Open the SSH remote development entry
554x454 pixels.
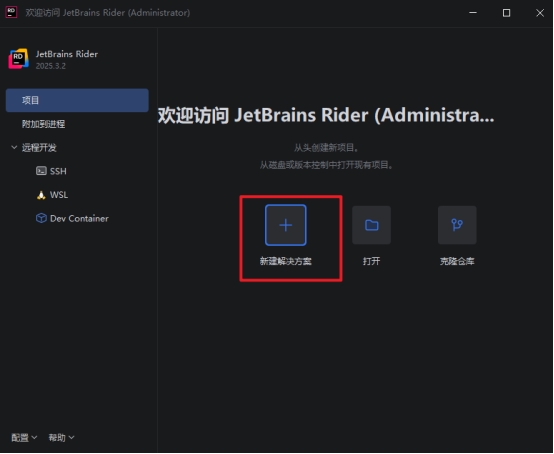(58, 171)
